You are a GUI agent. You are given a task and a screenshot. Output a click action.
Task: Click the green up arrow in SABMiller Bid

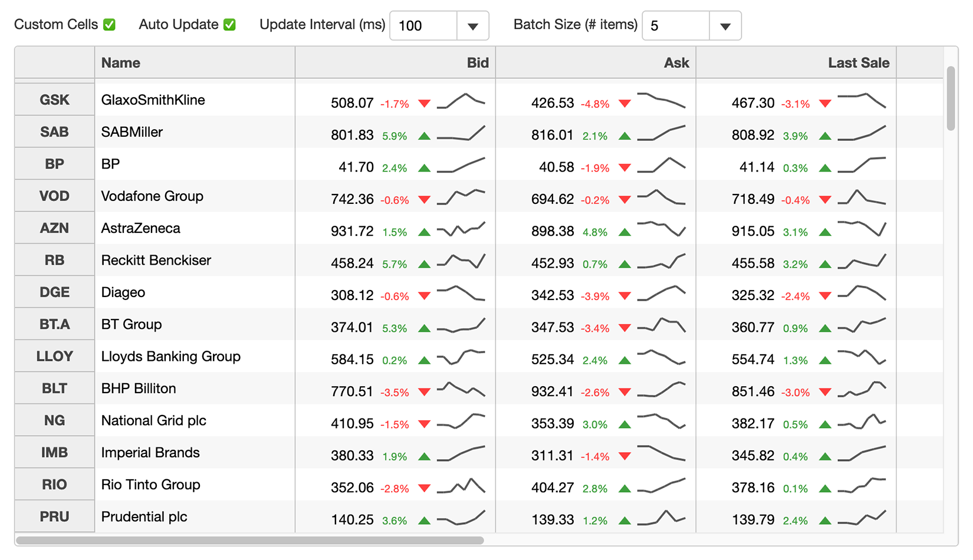[x=424, y=136]
